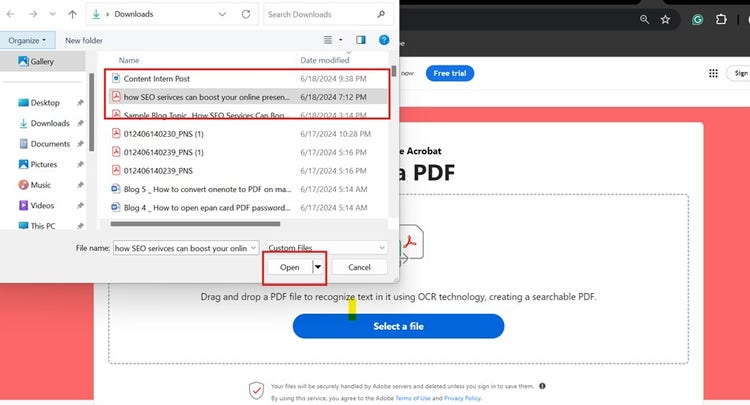Open Music in the navigation pane
Image resolution: width=750 pixels, height=405 pixels.
(41, 185)
